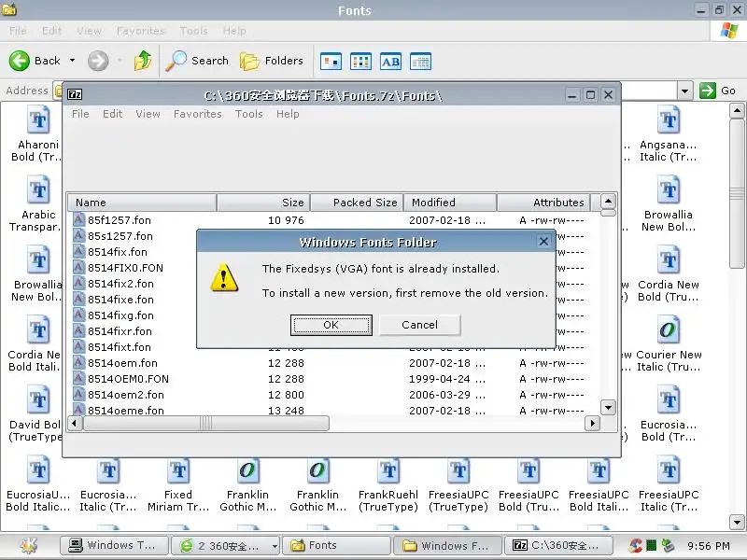The width and height of the screenshot is (747, 560).
Task: Toggle the Folders pane
Action: [271, 61]
